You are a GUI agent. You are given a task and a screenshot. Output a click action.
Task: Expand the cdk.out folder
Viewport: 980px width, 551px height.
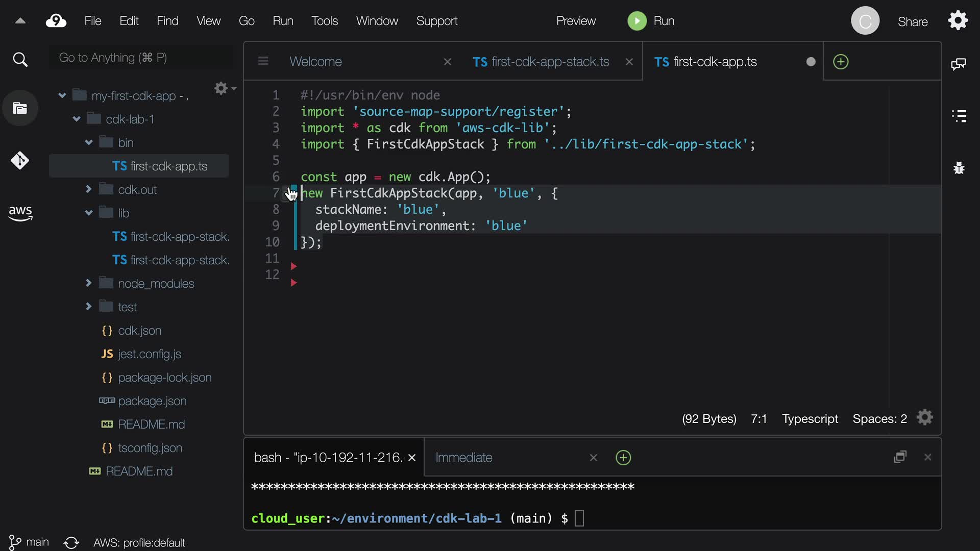point(88,189)
